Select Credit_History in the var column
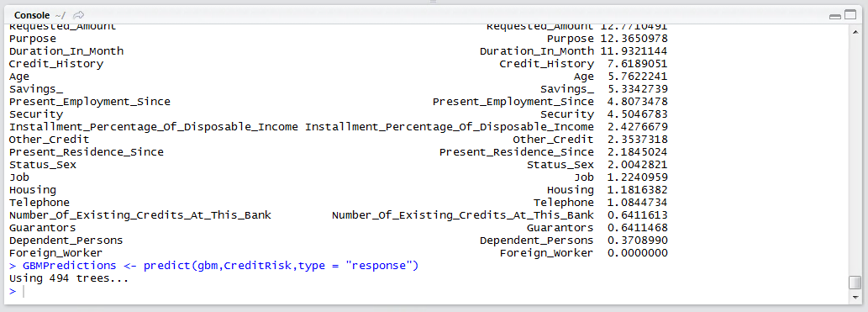 [546, 64]
